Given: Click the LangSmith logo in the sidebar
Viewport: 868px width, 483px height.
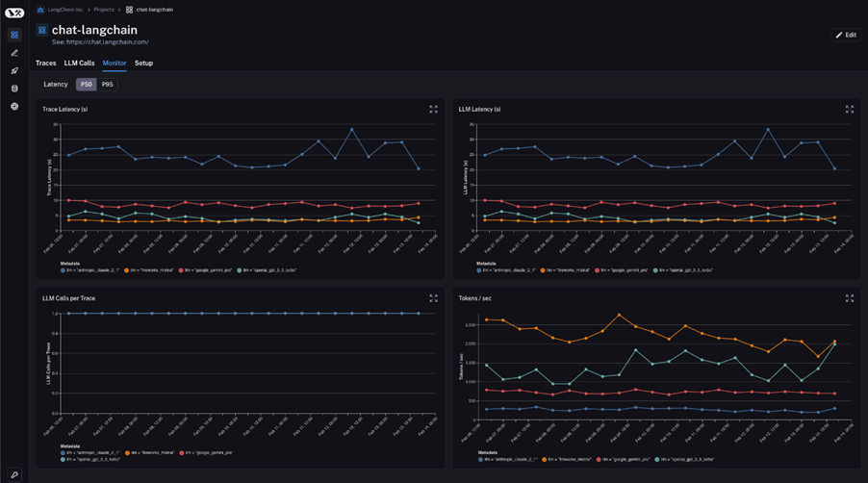Looking at the screenshot, I should click(x=14, y=13).
